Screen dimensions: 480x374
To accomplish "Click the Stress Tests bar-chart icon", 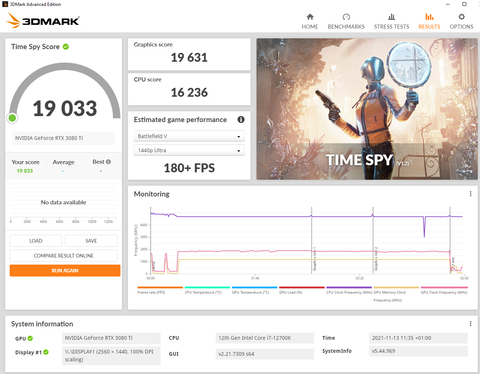I will pyautogui.click(x=391, y=17).
